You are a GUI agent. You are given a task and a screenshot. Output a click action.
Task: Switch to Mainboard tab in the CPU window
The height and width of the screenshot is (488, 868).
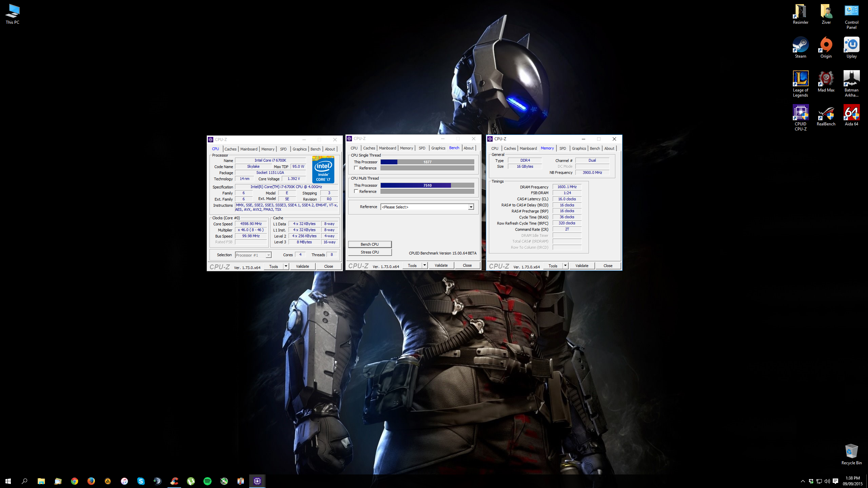[249, 149]
